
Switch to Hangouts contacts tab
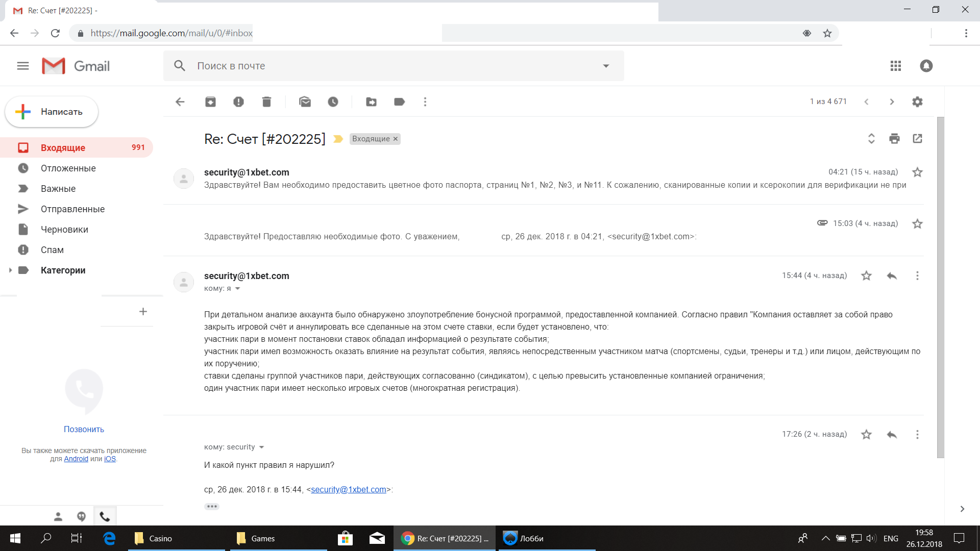(x=58, y=516)
